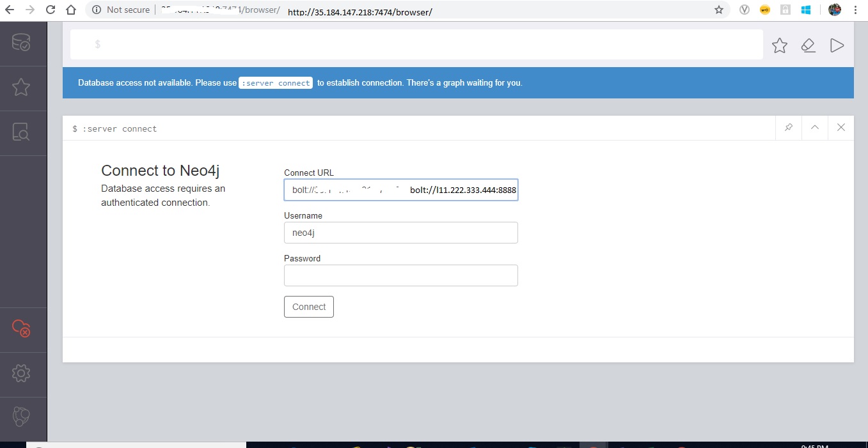Open the yellow key extension icon
The width and height of the screenshot is (868, 448).
764,10
